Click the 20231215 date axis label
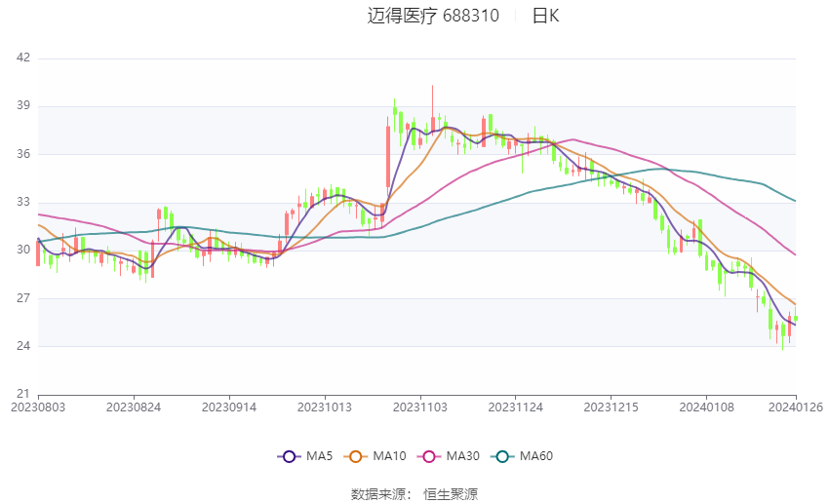The image size is (829, 504). pyautogui.click(x=612, y=407)
